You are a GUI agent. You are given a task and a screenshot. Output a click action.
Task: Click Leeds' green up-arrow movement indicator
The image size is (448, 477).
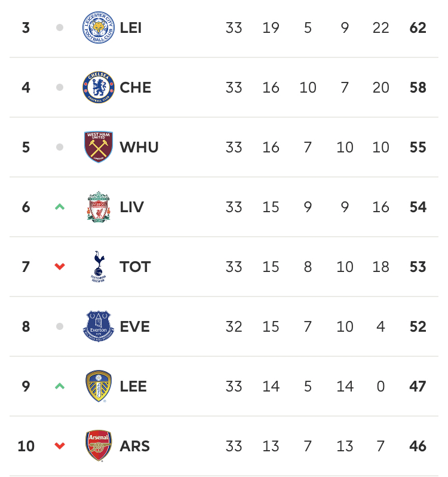59,387
